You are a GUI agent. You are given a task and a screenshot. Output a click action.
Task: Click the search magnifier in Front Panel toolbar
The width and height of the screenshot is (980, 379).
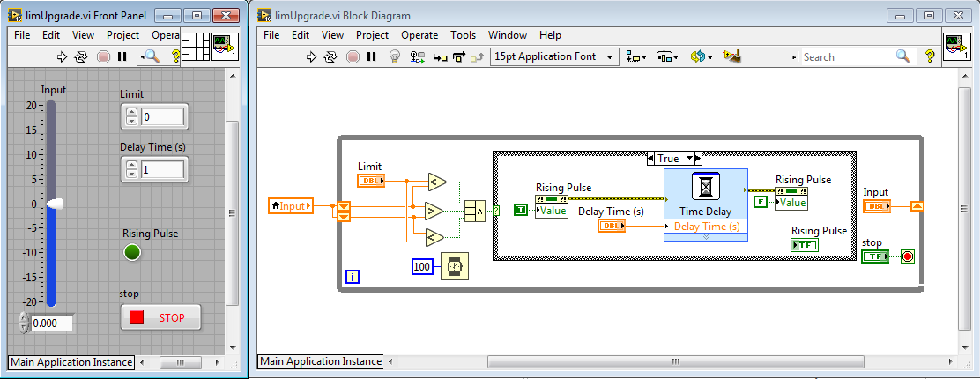(x=150, y=57)
